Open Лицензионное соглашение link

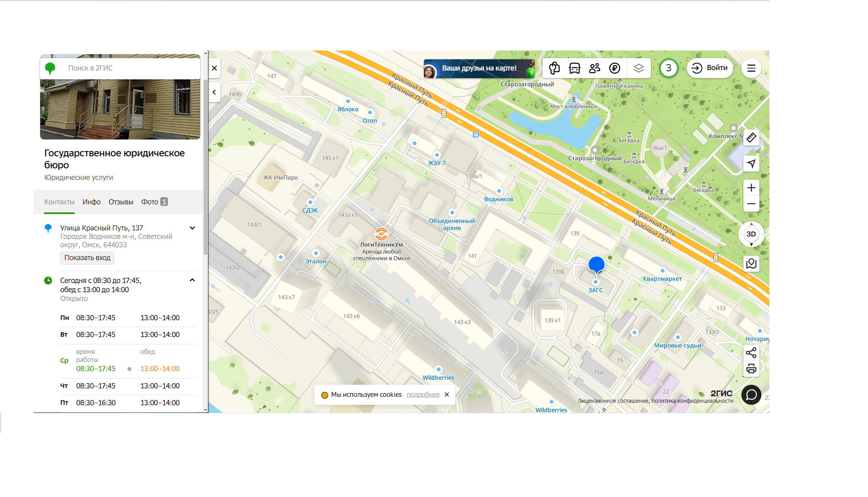coord(613,401)
